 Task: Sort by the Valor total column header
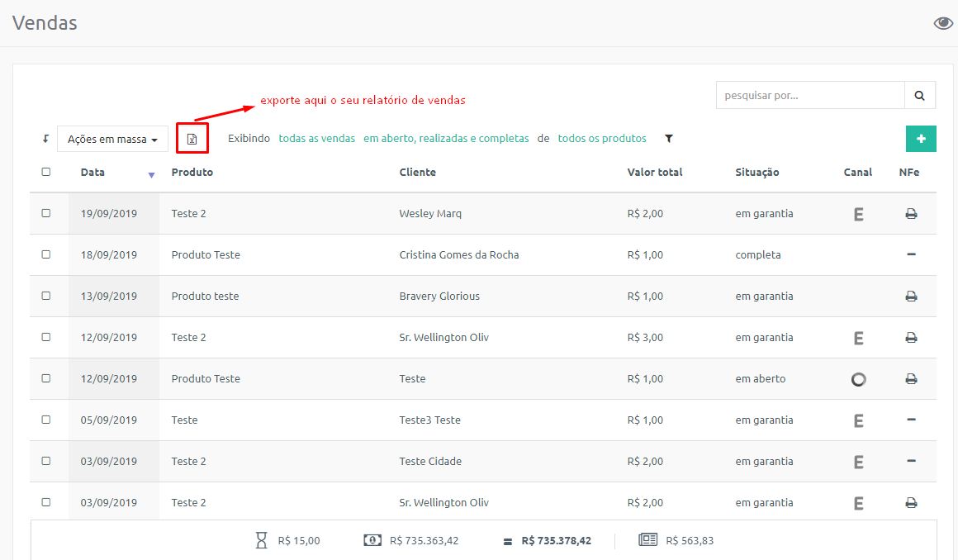point(654,173)
